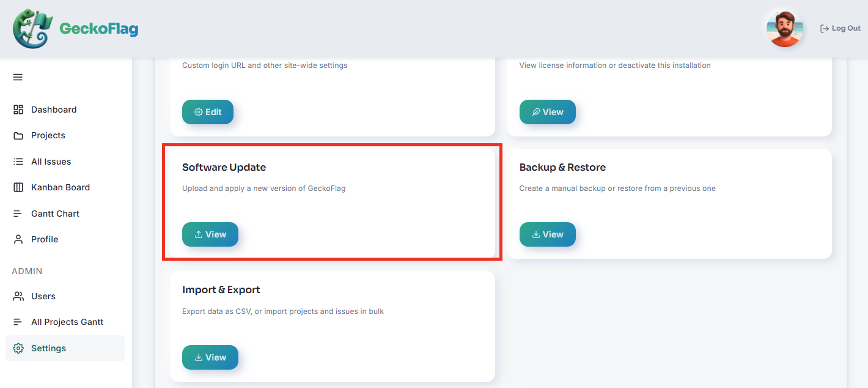Switch to Kanban Board

(65, 187)
